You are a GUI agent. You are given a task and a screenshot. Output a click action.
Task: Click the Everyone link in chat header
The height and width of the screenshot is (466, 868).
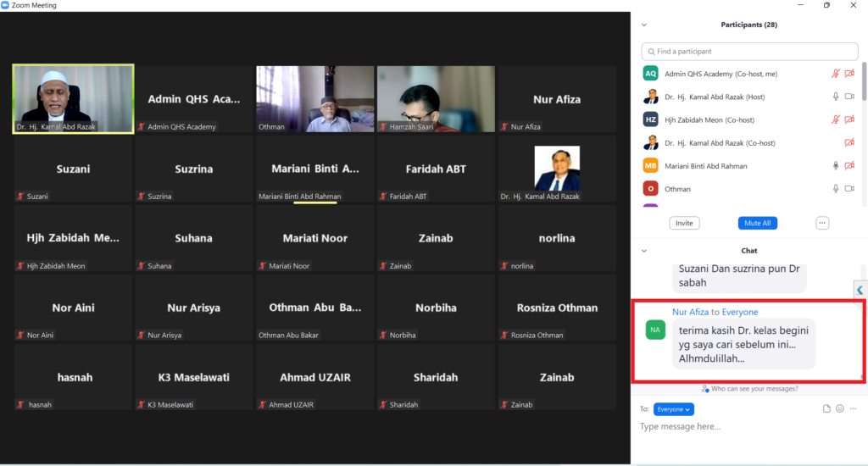[739, 312]
